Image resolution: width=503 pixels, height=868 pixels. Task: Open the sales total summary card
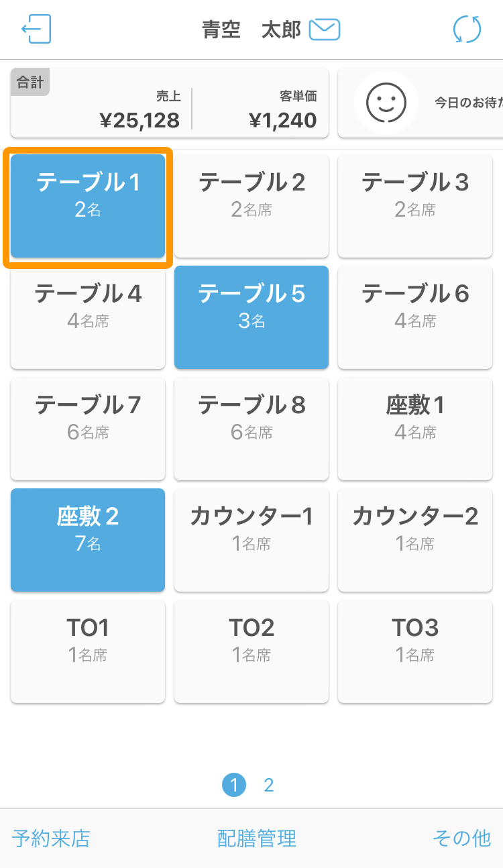tap(170, 103)
